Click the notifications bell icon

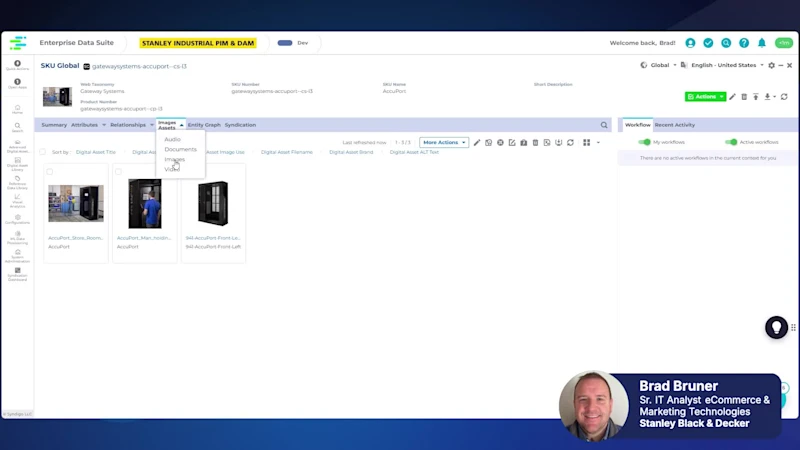761,43
